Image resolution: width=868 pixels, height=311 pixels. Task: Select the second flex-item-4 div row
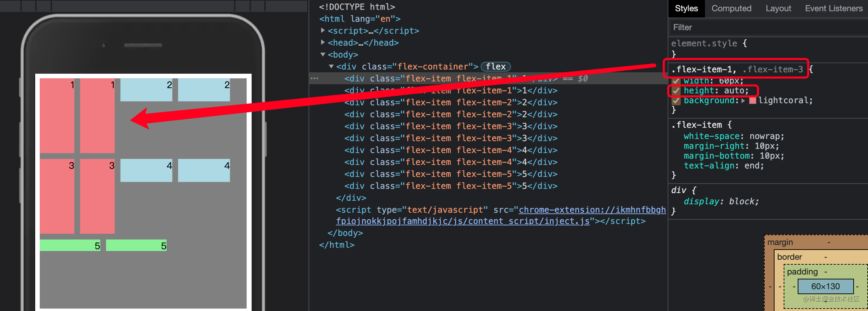pos(451,162)
